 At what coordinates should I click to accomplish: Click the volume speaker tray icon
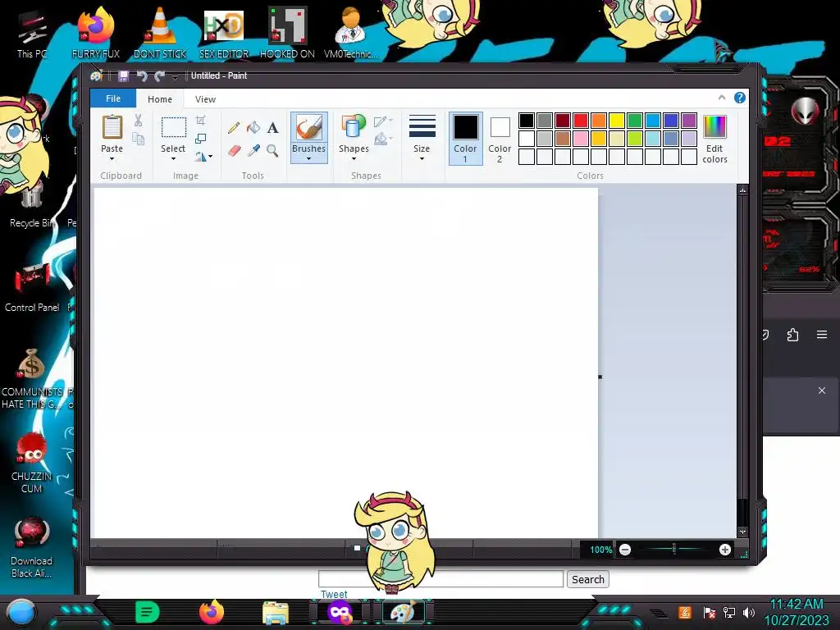point(749,612)
